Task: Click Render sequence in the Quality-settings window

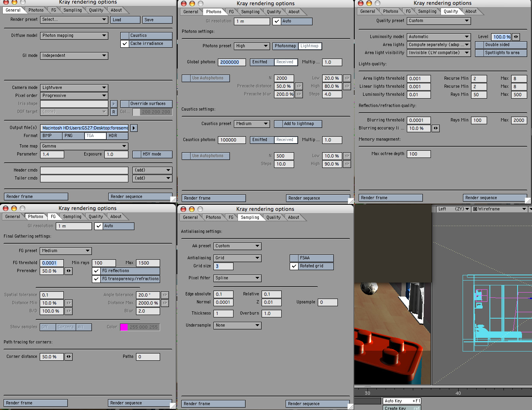Action: (495, 198)
